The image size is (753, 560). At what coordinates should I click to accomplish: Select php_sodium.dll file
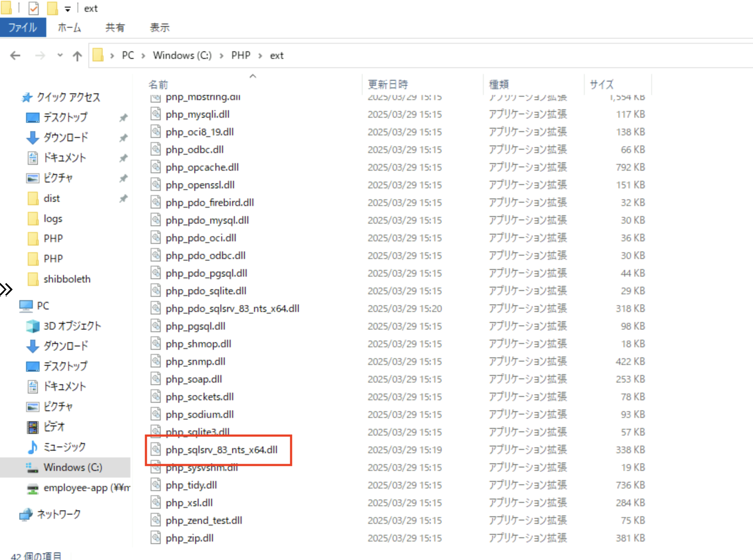[x=200, y=415]
